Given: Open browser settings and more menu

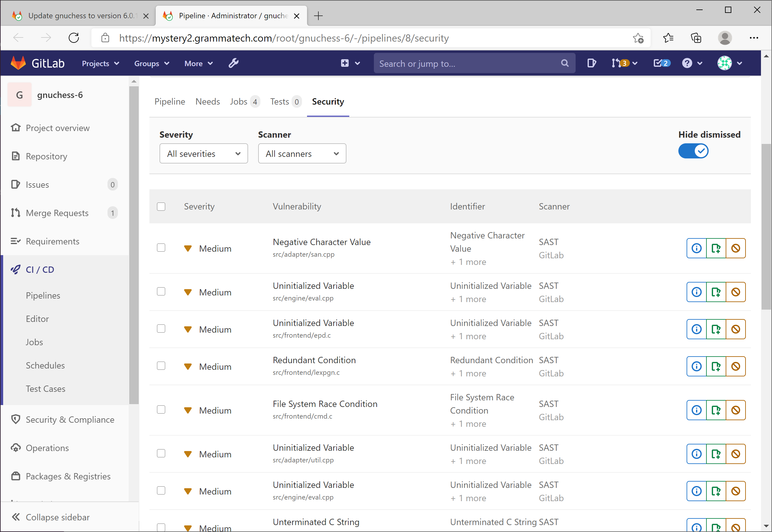Looking at the screenshot, I should (754, 38).
